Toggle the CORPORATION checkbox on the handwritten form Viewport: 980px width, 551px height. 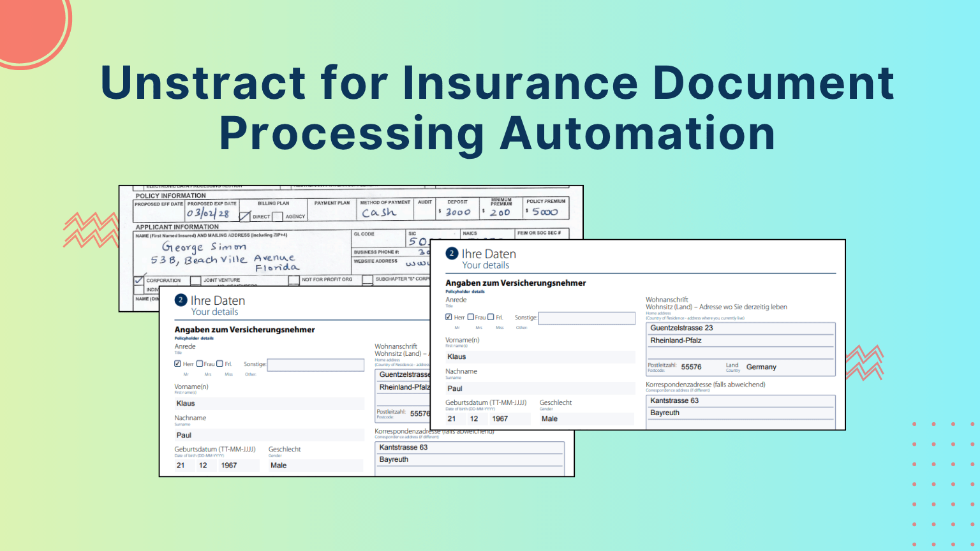[139, 280]
